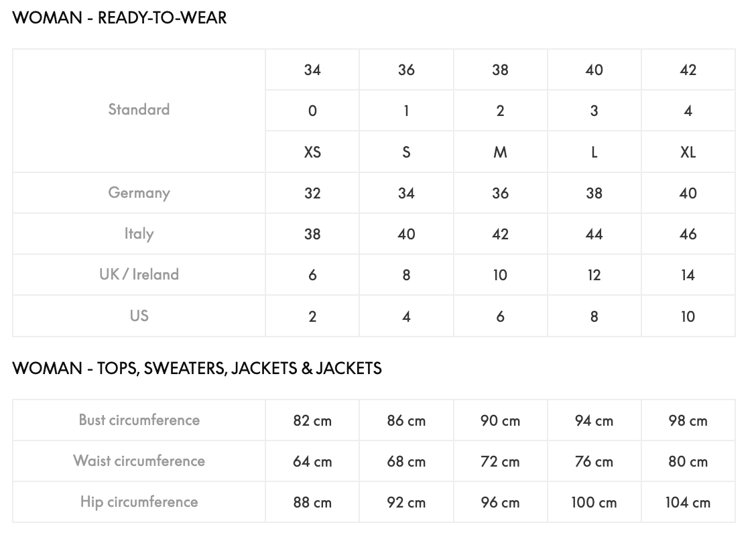This screenshot has height=535, width=756.
Task: Select the Standard row label
Action: [139, 109]
